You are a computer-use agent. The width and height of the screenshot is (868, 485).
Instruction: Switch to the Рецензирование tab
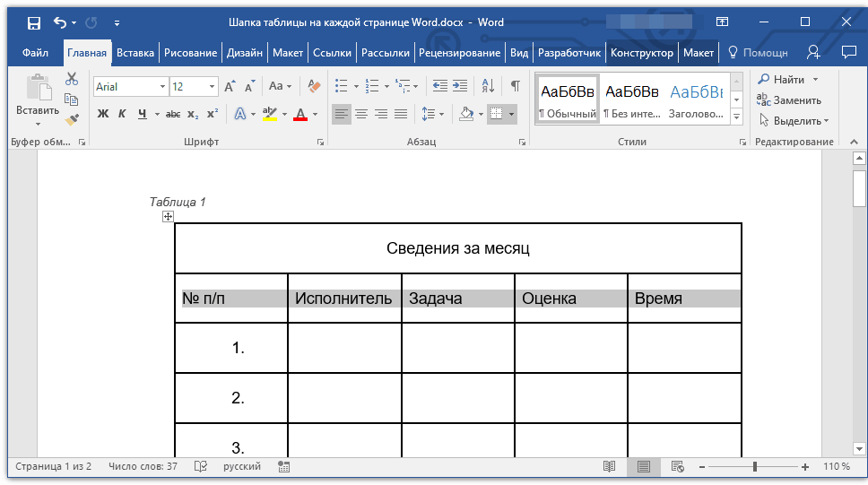(459, 53)
